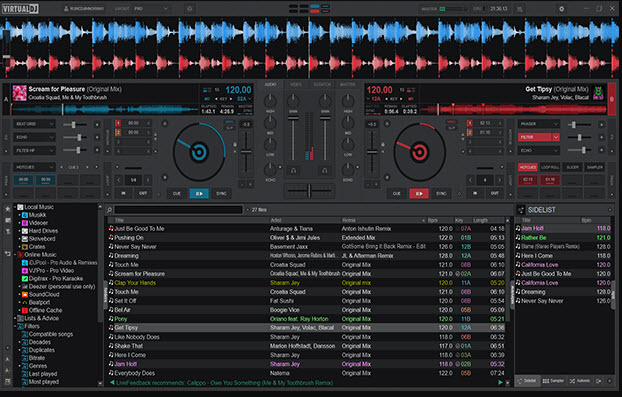Screen dimensions: 622x397
Task: Click the Lists & Advice folder icon
Action: pyautogui.click(x=21, y=318)
